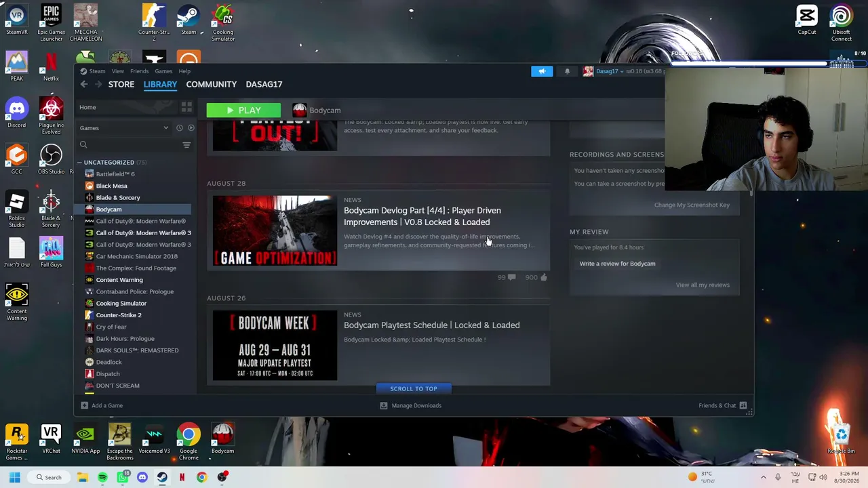Open the View menu
The width and height of the screenshot is (868, 488).
pos(118,71)
